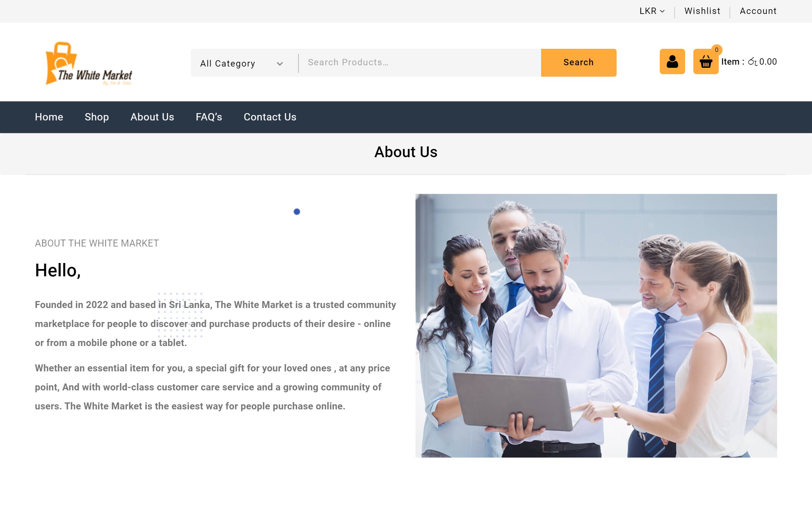
Task: Open the user account icon button
Action: click(672, 62)
